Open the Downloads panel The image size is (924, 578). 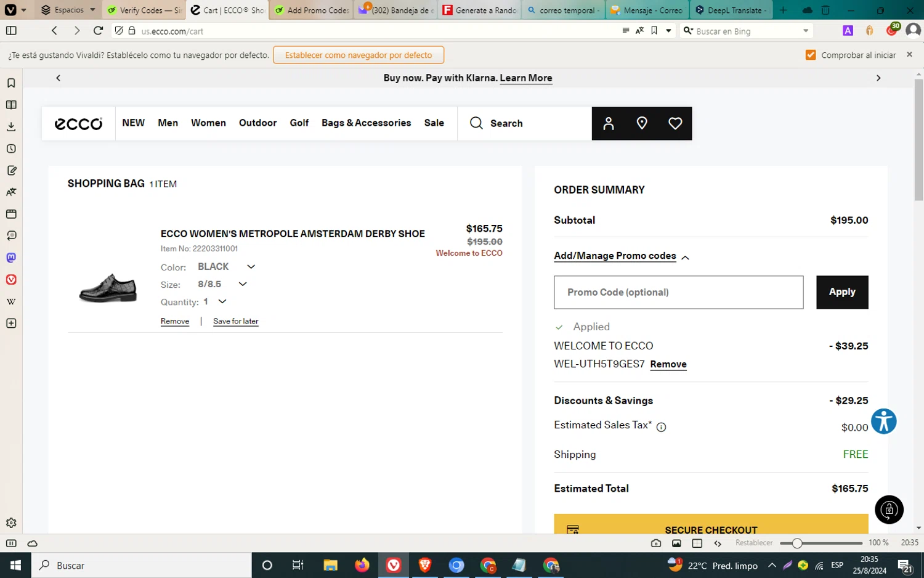pyautogui.click(x=11, y=126)
